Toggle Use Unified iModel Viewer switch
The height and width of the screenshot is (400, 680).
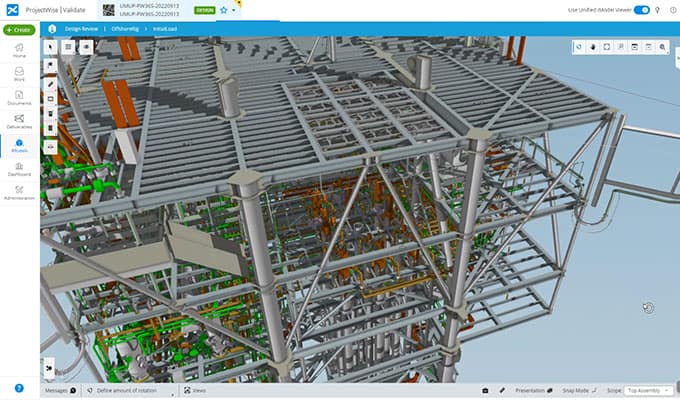click(x=641, y=9)
